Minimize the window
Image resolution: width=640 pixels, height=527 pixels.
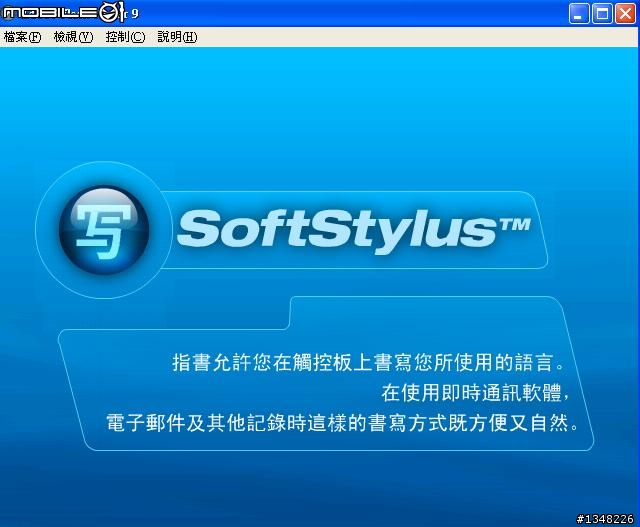[x=579, y=13]
